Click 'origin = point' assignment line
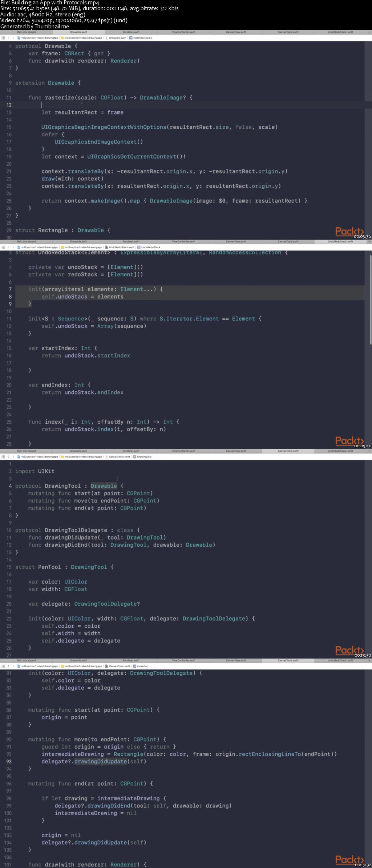372x868 pixels. tap(64, 717)
